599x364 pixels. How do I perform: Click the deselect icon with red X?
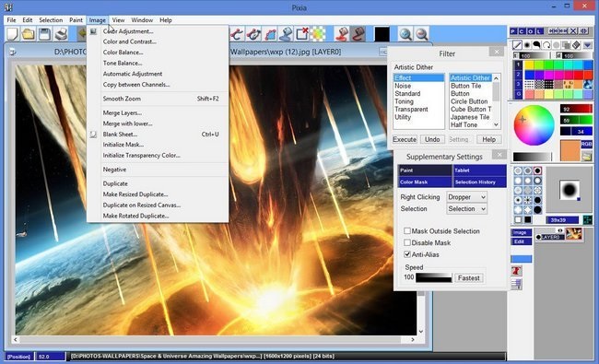(302, 34)
